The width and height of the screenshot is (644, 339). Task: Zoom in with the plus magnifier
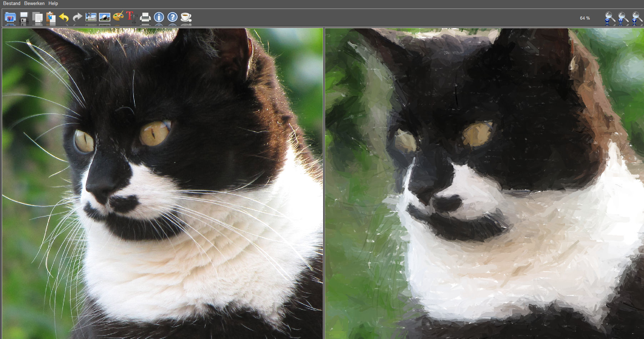[637, 18]
